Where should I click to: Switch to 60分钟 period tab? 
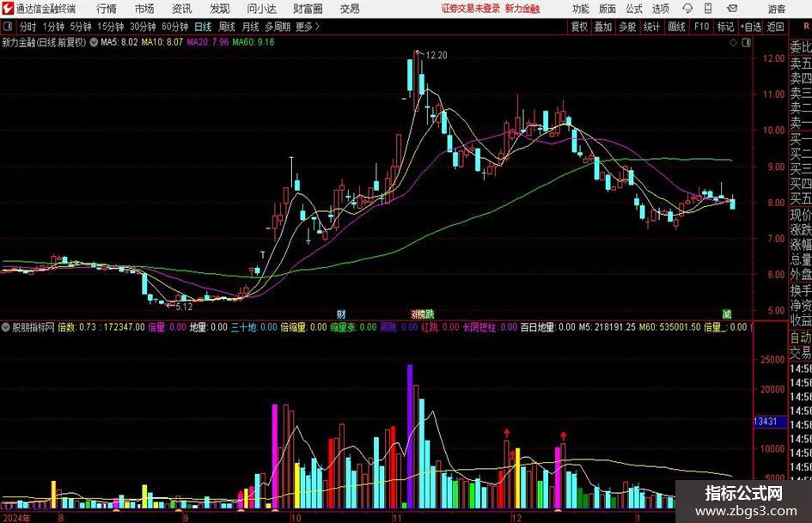coord(174,27)
